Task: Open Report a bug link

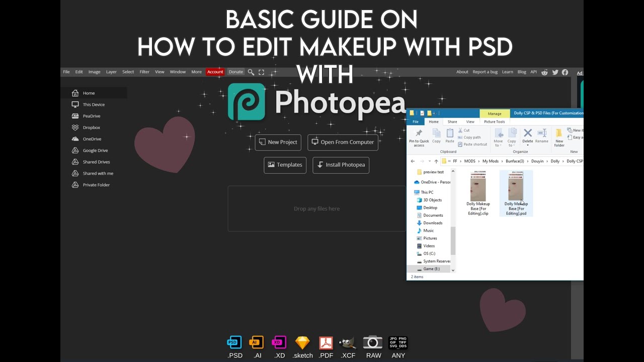Action: pos(485,72)
